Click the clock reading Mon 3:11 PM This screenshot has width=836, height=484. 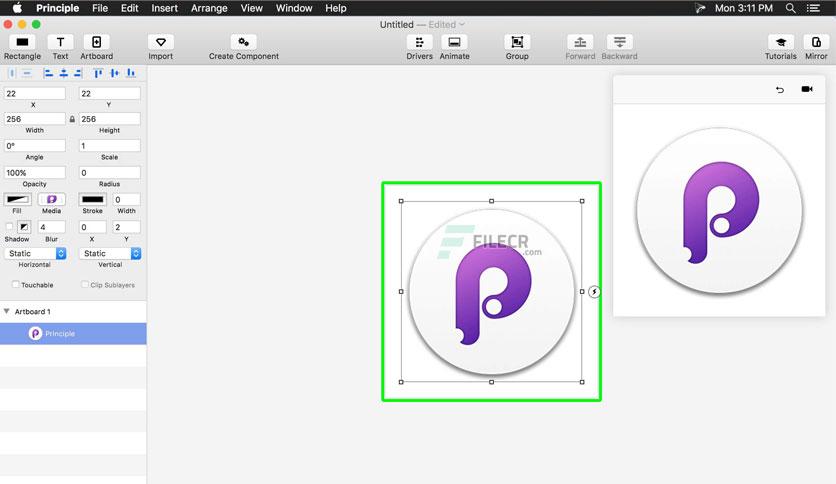coord(743,8)
